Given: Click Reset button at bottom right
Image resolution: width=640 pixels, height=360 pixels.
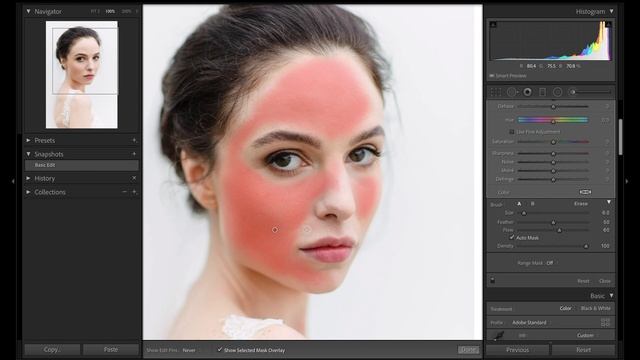Looking at the screenshot, I should click(584, 350).
